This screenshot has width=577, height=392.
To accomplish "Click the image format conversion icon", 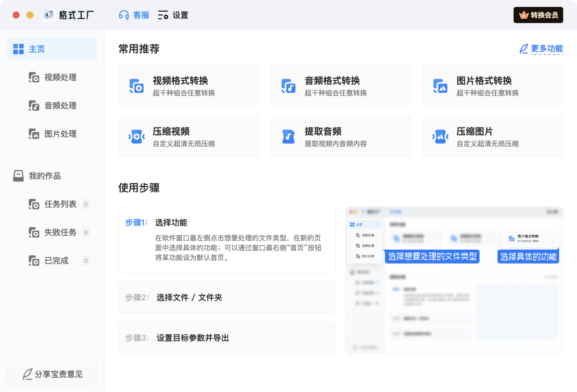I will click(440, 86).
